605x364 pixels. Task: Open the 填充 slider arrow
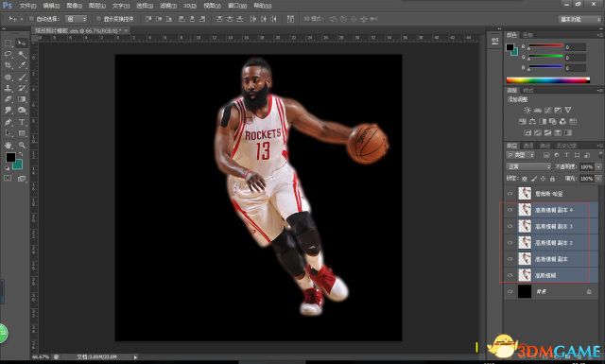[598, 179]
